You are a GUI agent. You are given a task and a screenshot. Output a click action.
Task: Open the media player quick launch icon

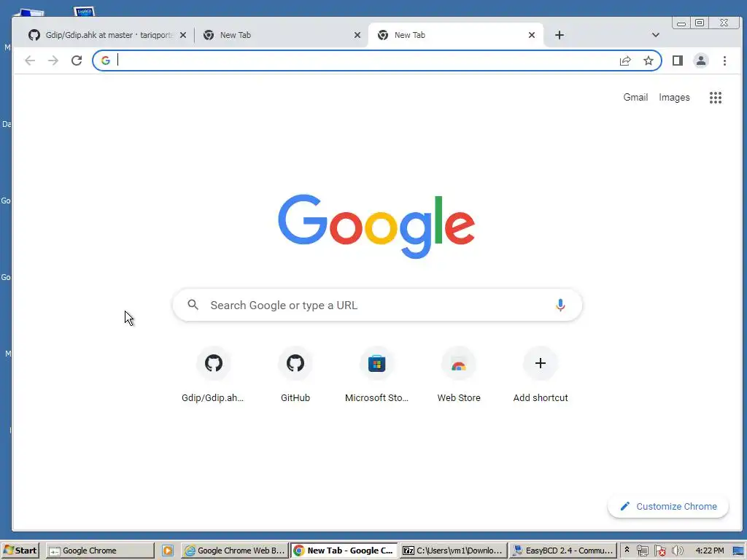(168, 551)
